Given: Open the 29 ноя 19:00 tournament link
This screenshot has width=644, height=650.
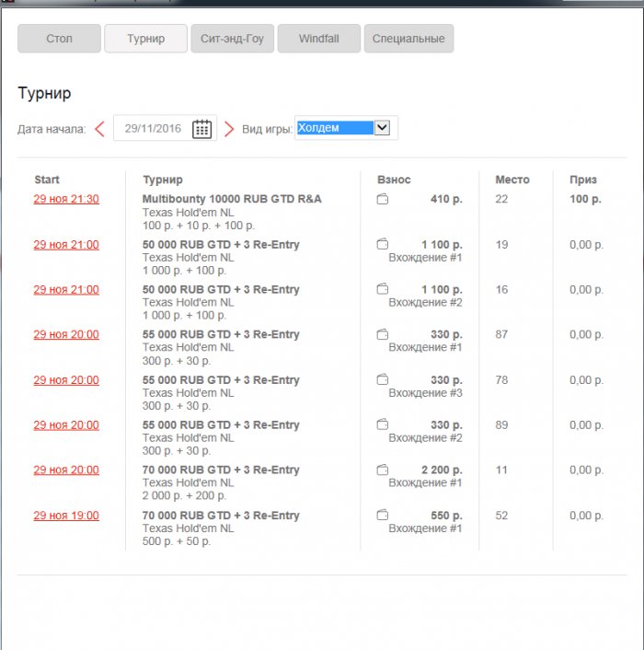Looking at the screenshot, I should click(66, 516).
